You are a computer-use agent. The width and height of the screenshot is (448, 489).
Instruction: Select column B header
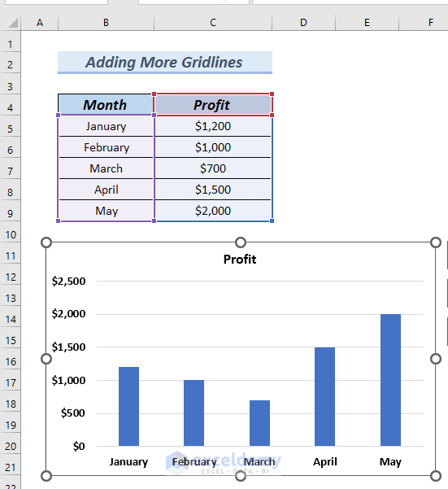point(106,23)
